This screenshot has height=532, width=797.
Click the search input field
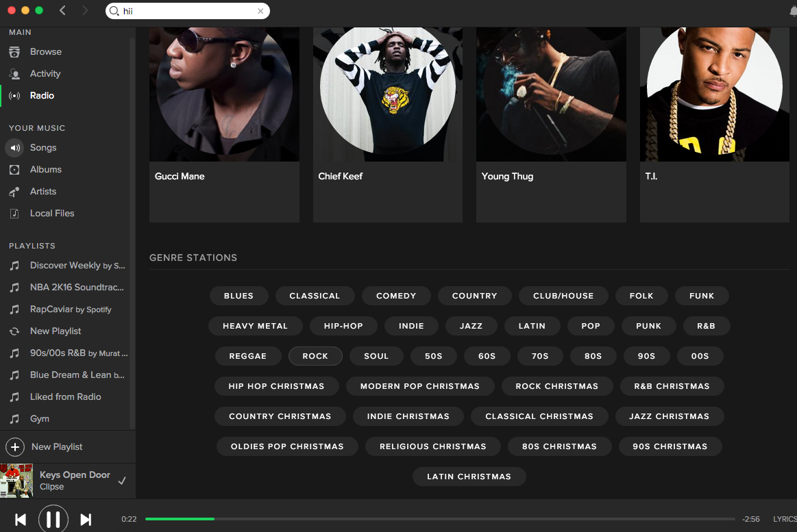(185, 11)
